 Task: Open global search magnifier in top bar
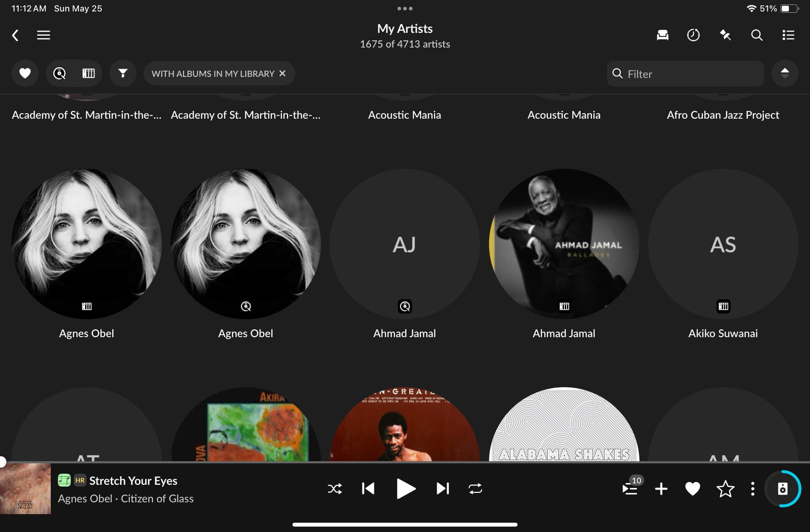[756, 35]
